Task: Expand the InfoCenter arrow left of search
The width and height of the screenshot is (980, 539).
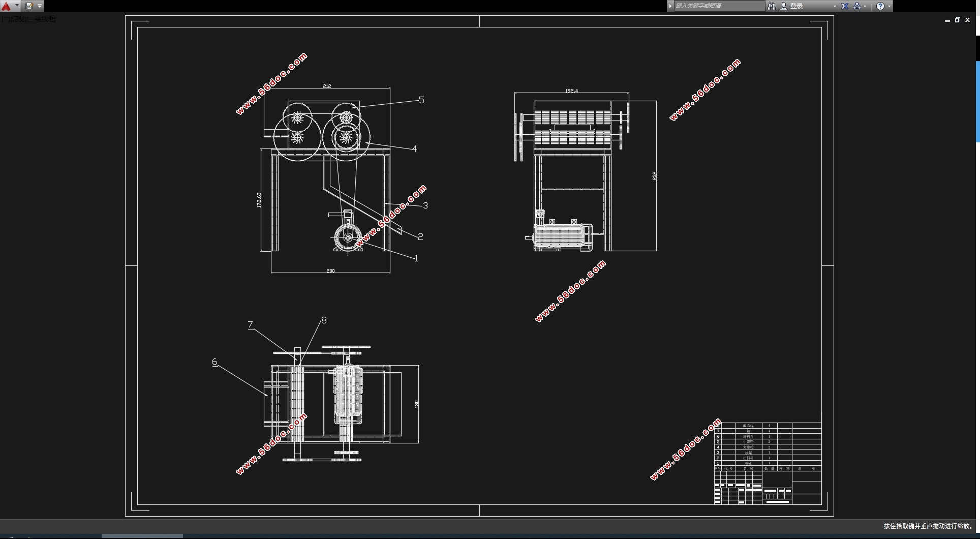Action: click(x=670, y=6)
